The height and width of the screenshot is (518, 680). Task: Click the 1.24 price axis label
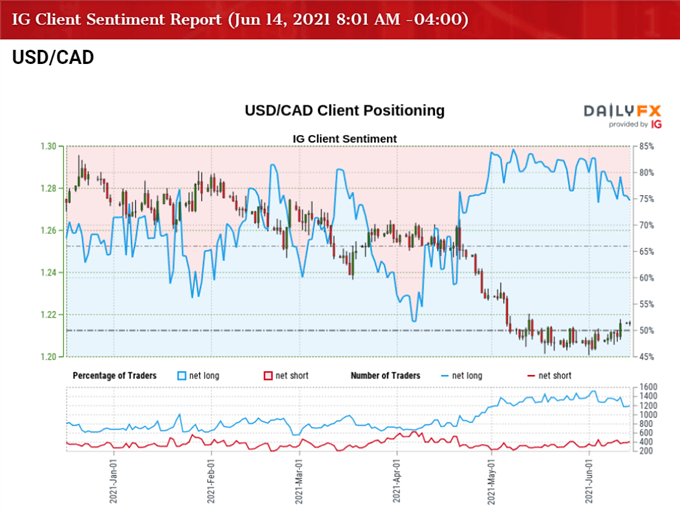click(49, 273)
